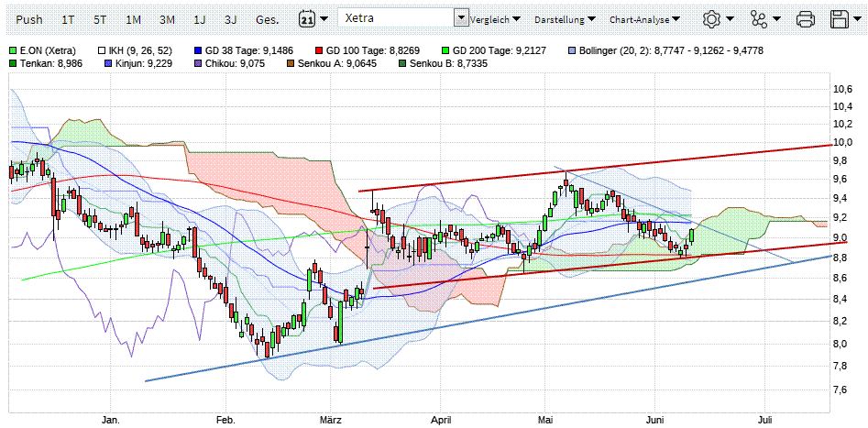Switch to 3M time range

point(167,19)
